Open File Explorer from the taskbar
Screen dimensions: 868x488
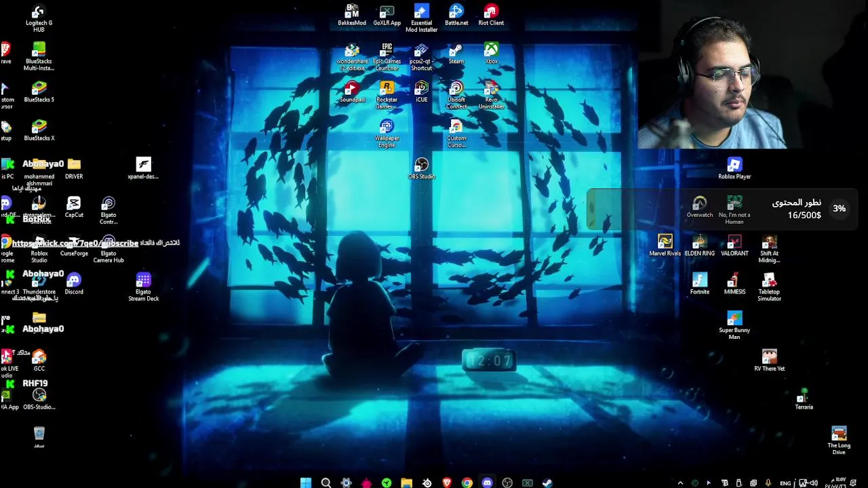406,483
